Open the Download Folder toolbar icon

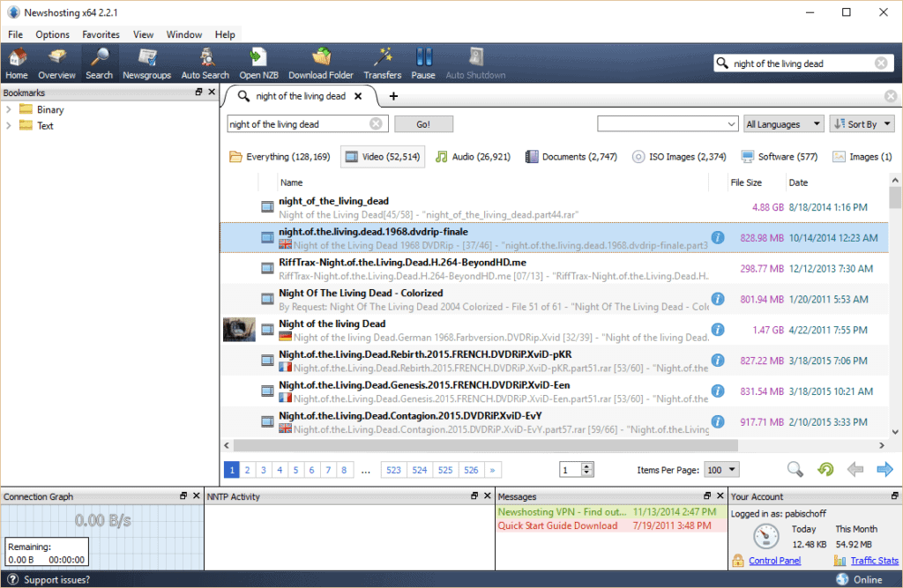[x=321, y=63]
